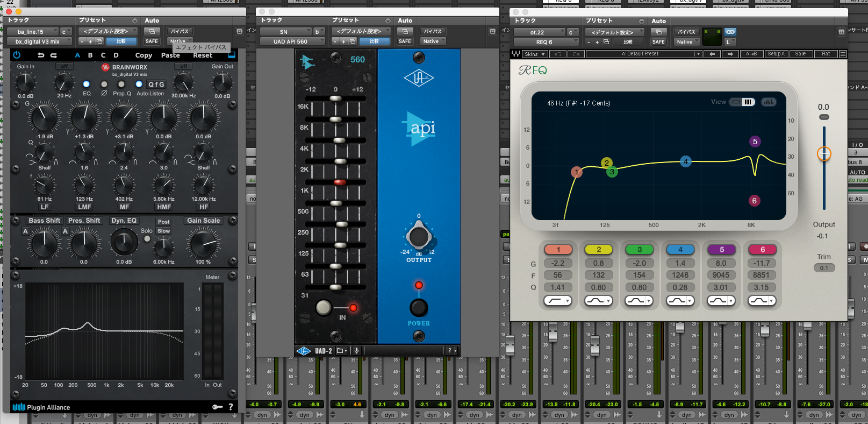The image size is (868, 424).
Task: Click band 5 node on REQ graph
Action: pos(755,142)
